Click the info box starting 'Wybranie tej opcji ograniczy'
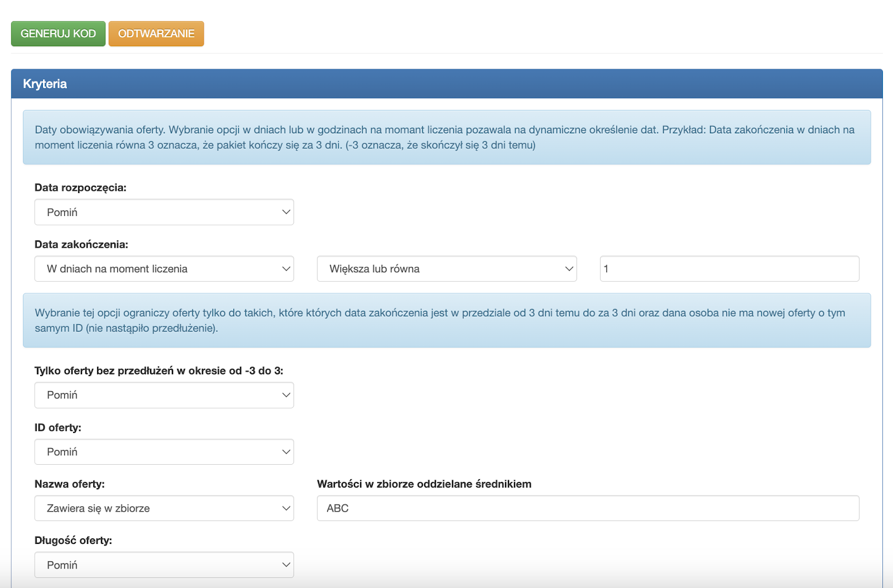Viewport: 893px width, 588px height. click(446, 320)
